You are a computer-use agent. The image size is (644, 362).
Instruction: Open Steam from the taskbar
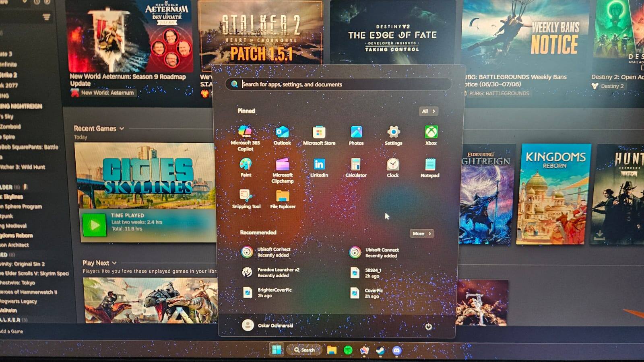point(380,351)
